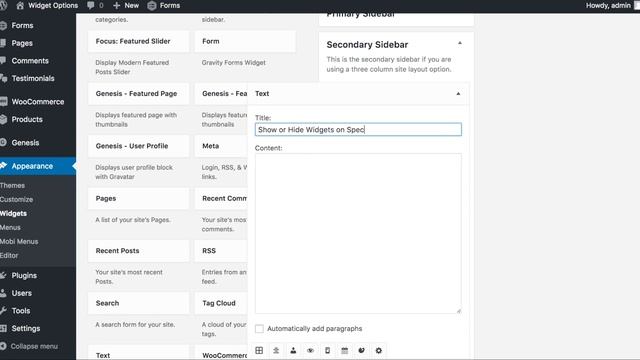Viewport: 640px width, 360px height.
Task: Expand the Form widget
Action: point(245,41)
